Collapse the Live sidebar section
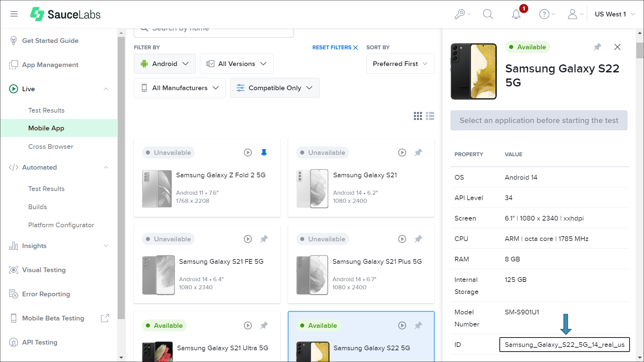 coord(106,89)
